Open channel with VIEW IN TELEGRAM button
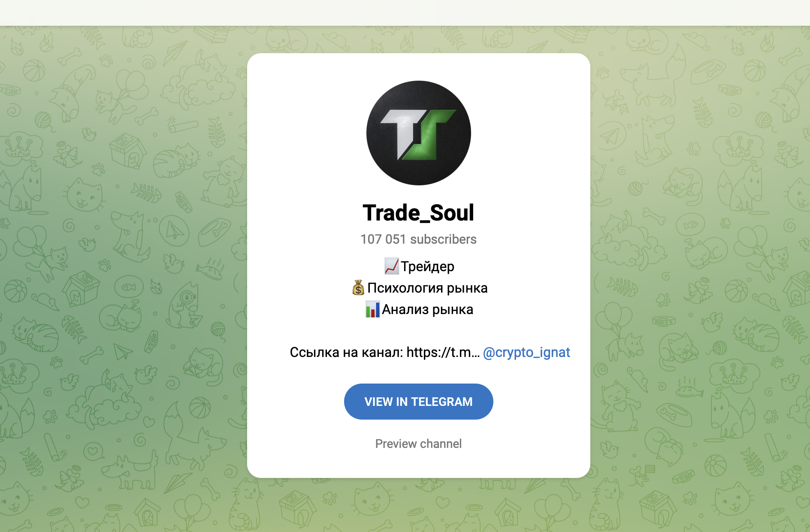The width and height of the screenshot is (810, 532). (x=418, y=402)
